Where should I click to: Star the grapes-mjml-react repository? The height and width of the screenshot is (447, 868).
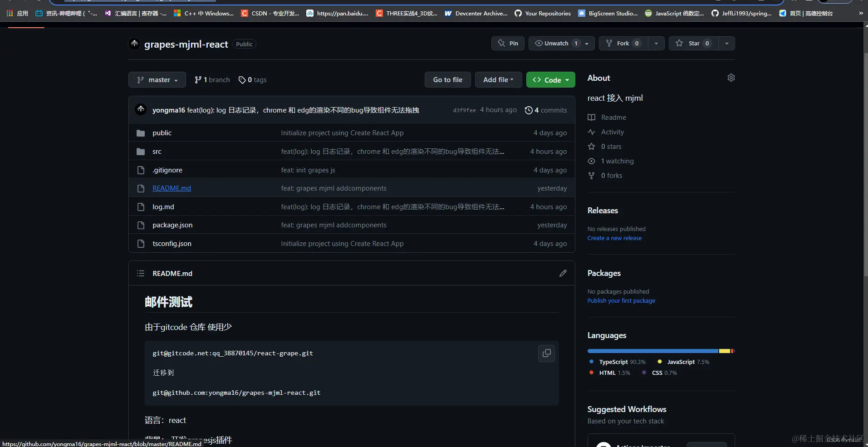(x=693, y=43)
